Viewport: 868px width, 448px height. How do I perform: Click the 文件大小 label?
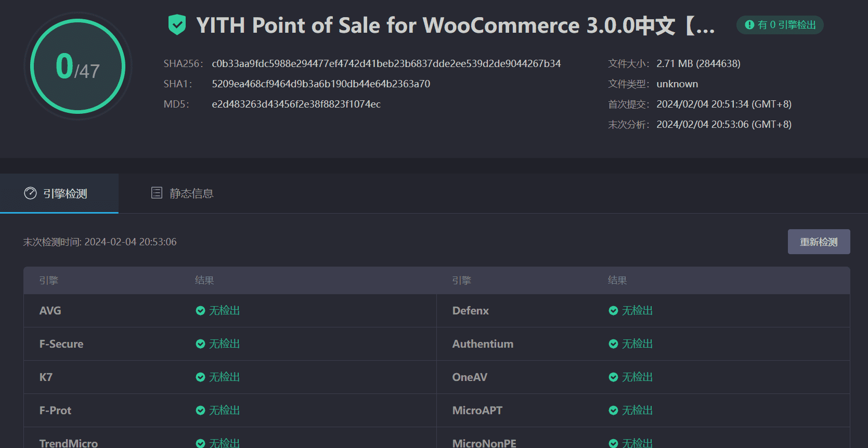(629, 63)
